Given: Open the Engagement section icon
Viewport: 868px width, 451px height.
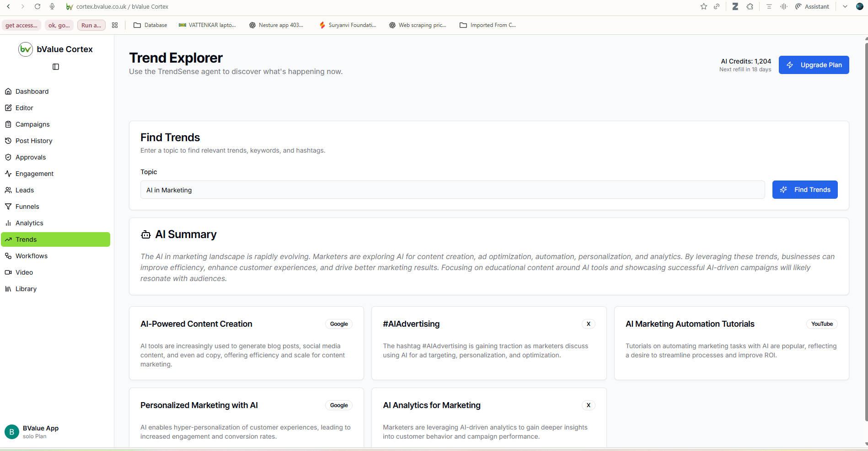Looking at the screenshot, I should (8, 173).
